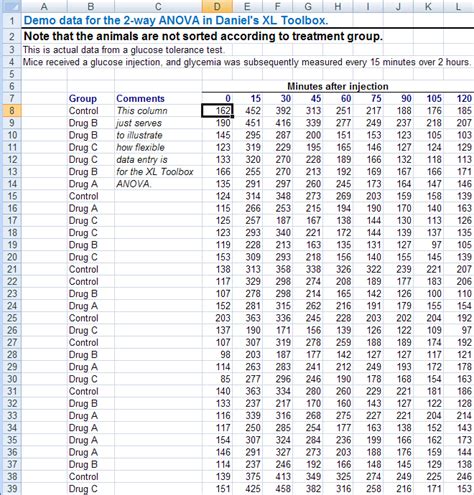Screen dimensions: 474x495
Task: Select column D header
Action: [217, 6]
